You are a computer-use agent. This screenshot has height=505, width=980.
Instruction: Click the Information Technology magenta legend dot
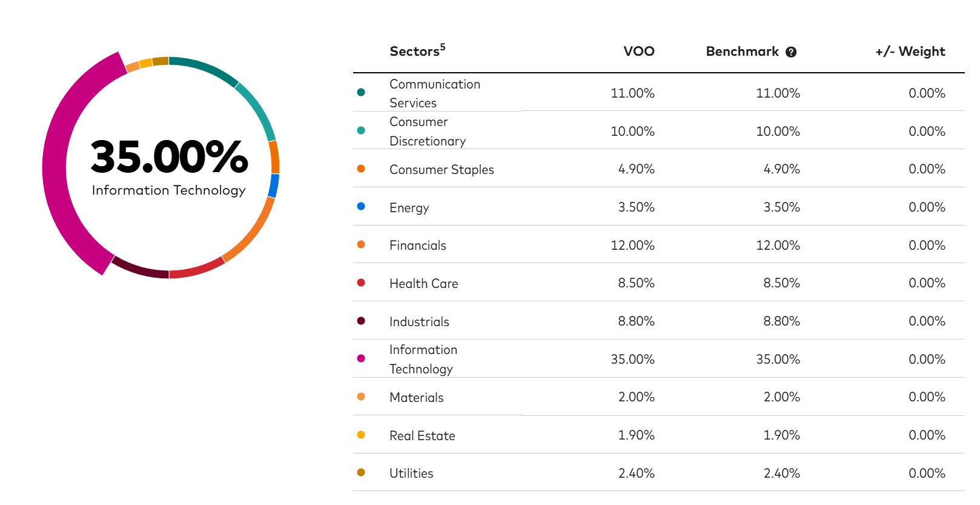coord(361,358)
